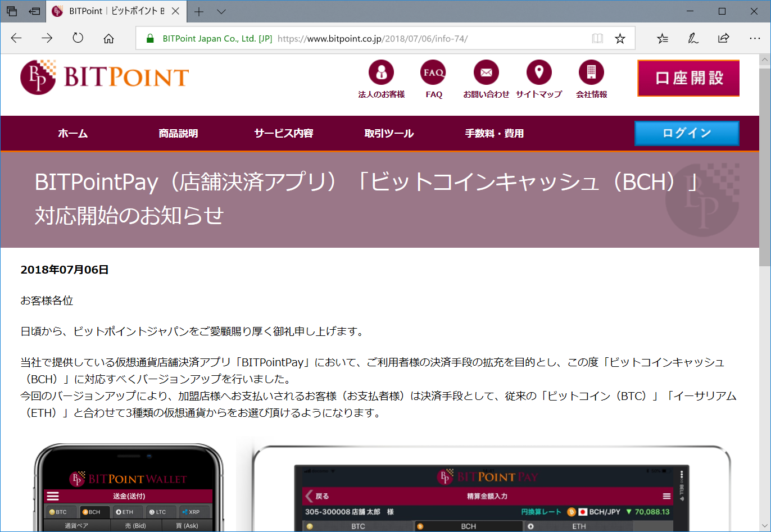Select 商品説明 in the navigation menu

pyautogui.click(x=178, y=133)
